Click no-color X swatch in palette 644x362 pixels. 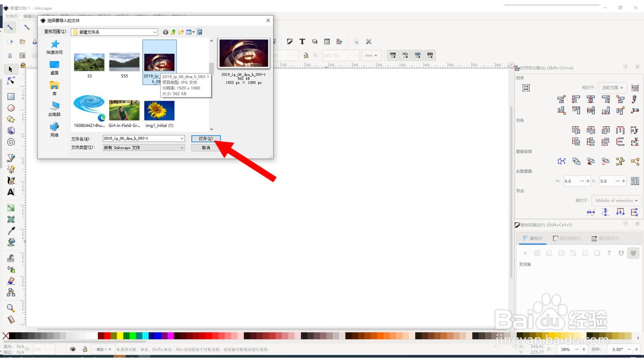pos(6,336)
